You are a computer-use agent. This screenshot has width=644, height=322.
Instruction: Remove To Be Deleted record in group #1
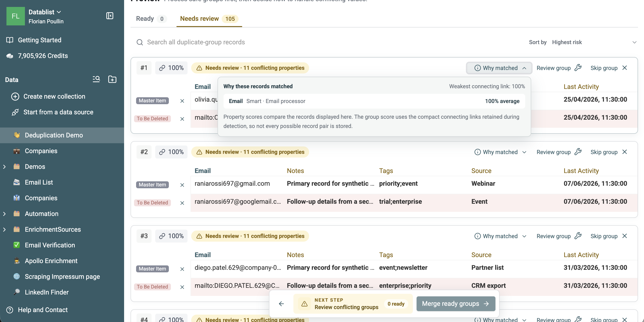click(182, 119)
